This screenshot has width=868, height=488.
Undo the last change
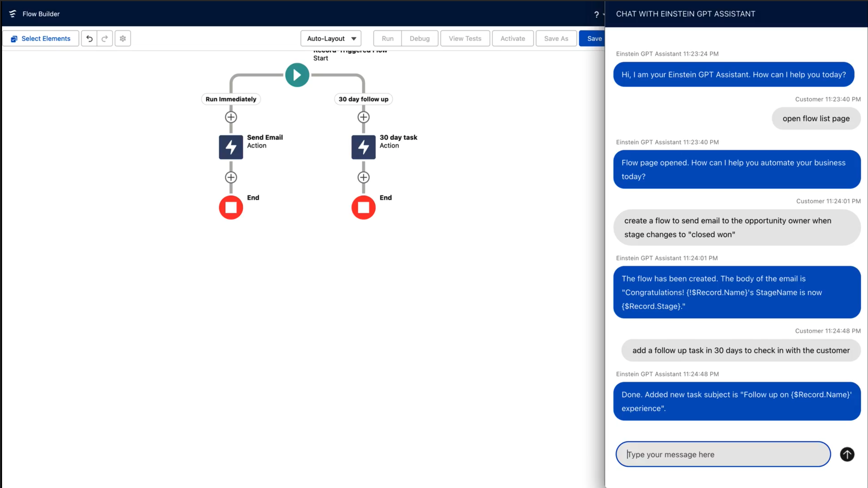[x=89, y=38]
